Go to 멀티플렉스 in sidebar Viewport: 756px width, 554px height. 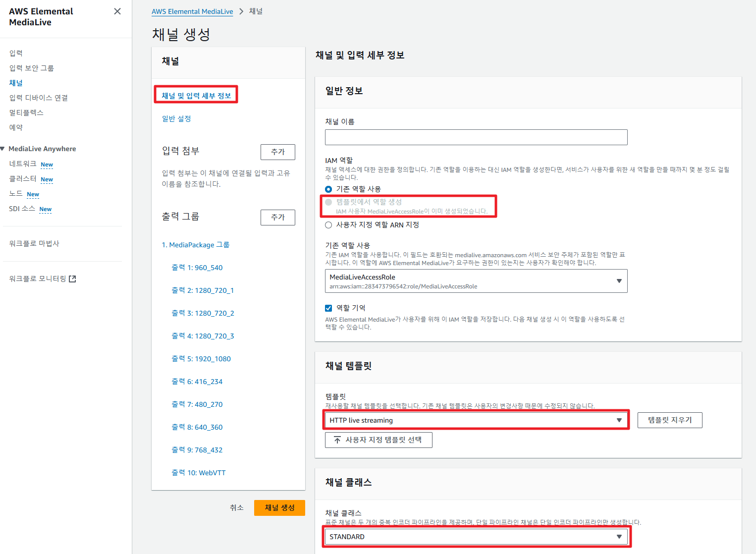[x=26, y=112]
